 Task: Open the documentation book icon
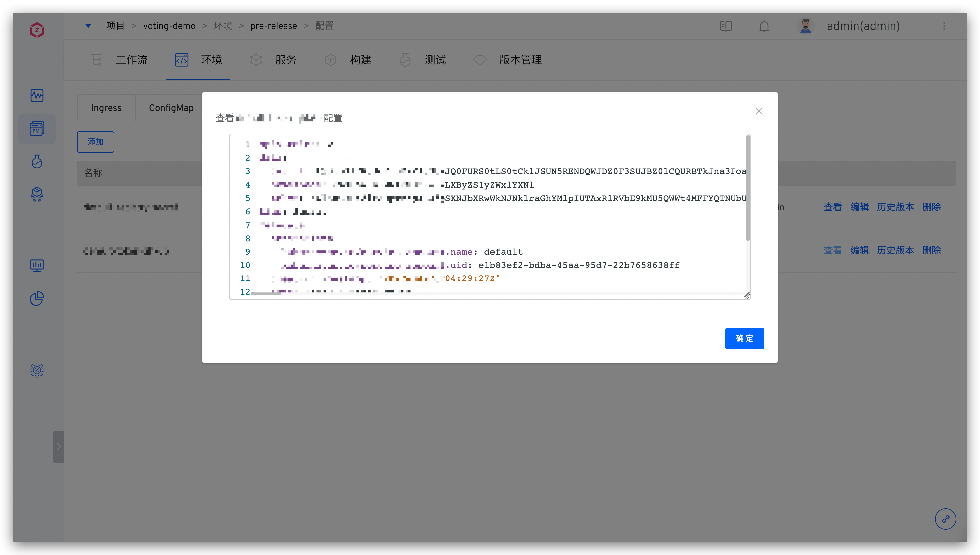coord(726,26)
